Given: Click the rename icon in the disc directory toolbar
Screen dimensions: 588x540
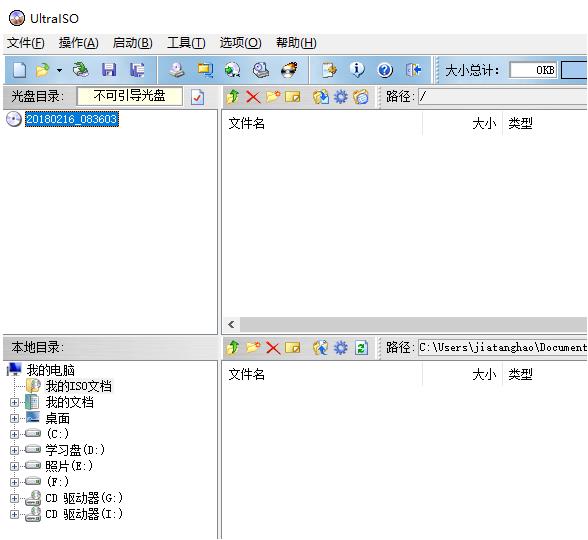Looking at the screenshot, I should pyautogui.click(x=292, y=97).
